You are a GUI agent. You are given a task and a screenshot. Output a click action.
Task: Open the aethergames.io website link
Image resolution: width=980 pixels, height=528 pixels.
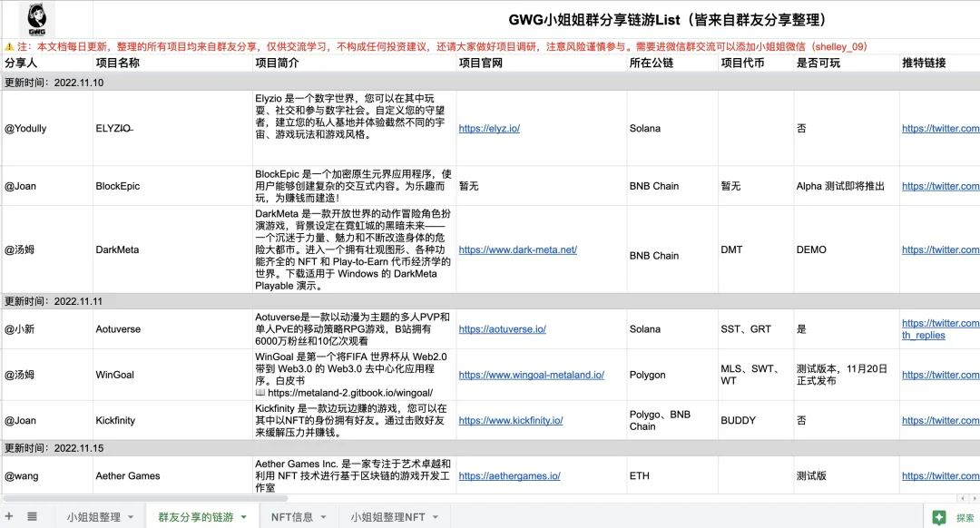pos(509,475)
